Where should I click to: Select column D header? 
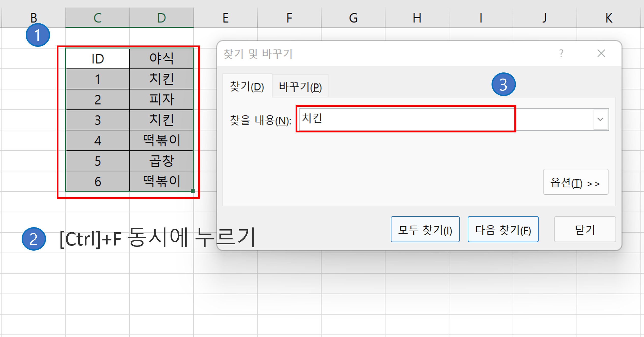pyautogui.click(x=161, y=17)
